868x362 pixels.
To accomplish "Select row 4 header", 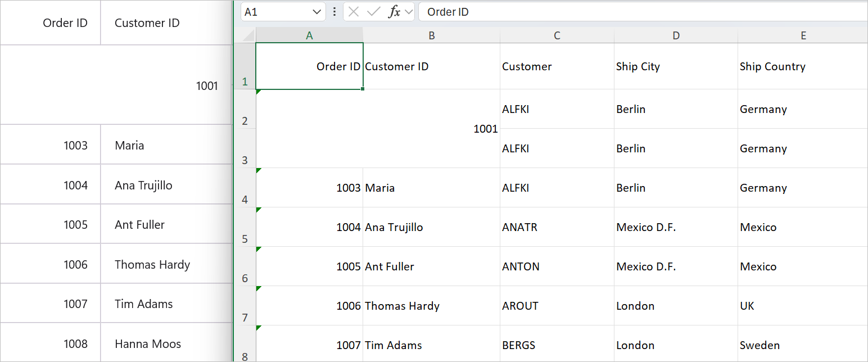I will (245, 188).
